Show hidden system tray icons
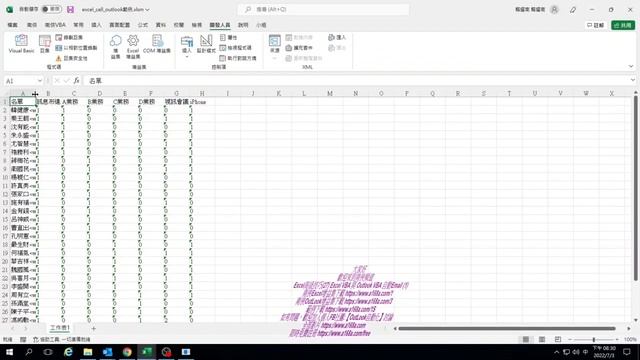The height and width of the screenshot is (360, 640). click(x=556, y=352)
